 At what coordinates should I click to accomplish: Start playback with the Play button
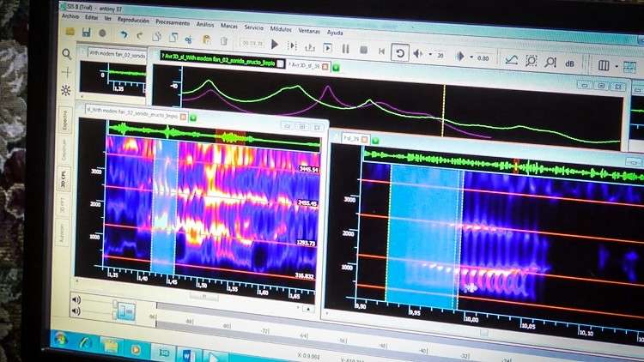point(275,45)
